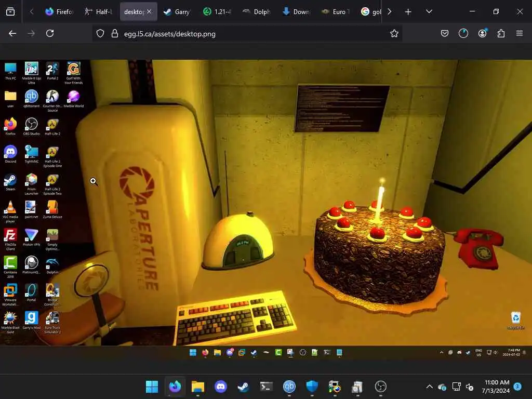The image size is (532, 399).
Task: View site security via the padlock icon
Action: pos(115,34)
